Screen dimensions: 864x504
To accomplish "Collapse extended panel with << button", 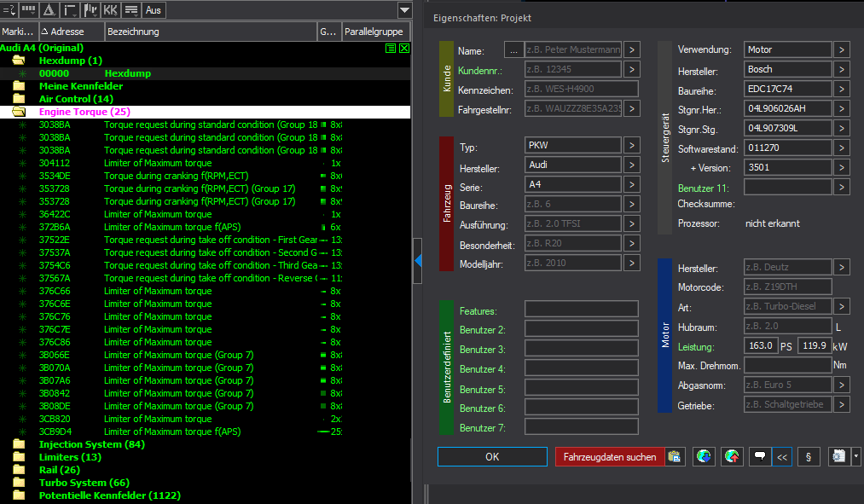I will [782, 457].
